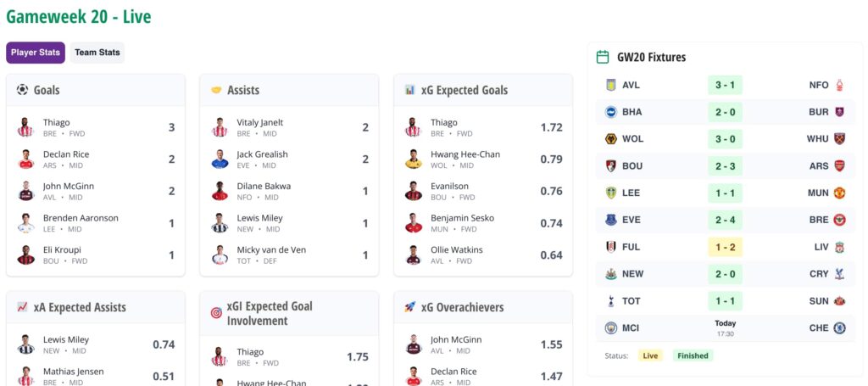Click Declan Rice's jersey thumbnail in Goals

25,159
